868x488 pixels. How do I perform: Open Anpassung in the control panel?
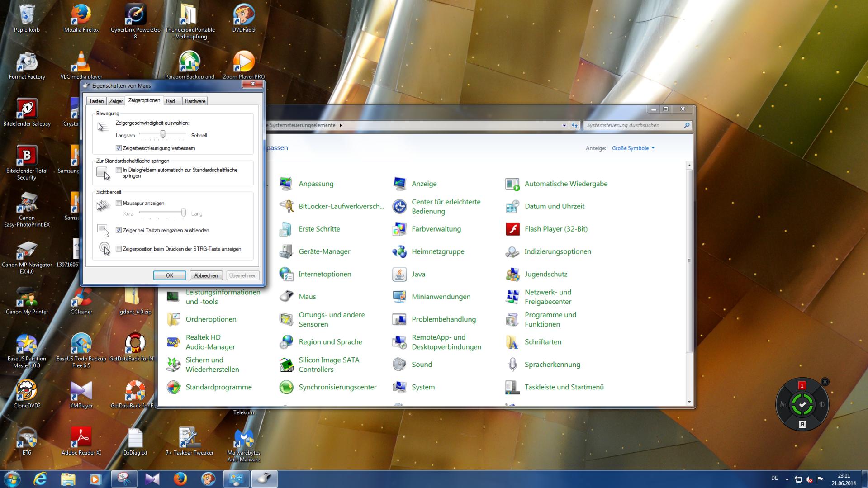point(306,184)
